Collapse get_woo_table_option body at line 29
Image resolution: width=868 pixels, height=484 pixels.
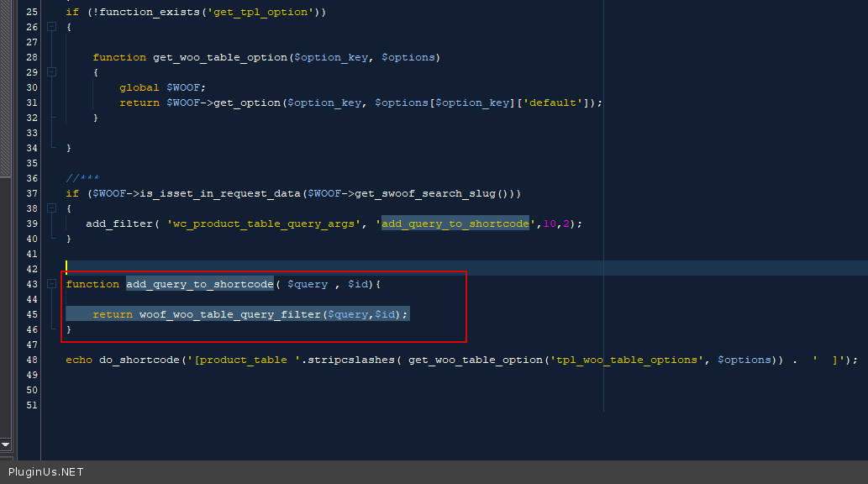coord(52,72)
